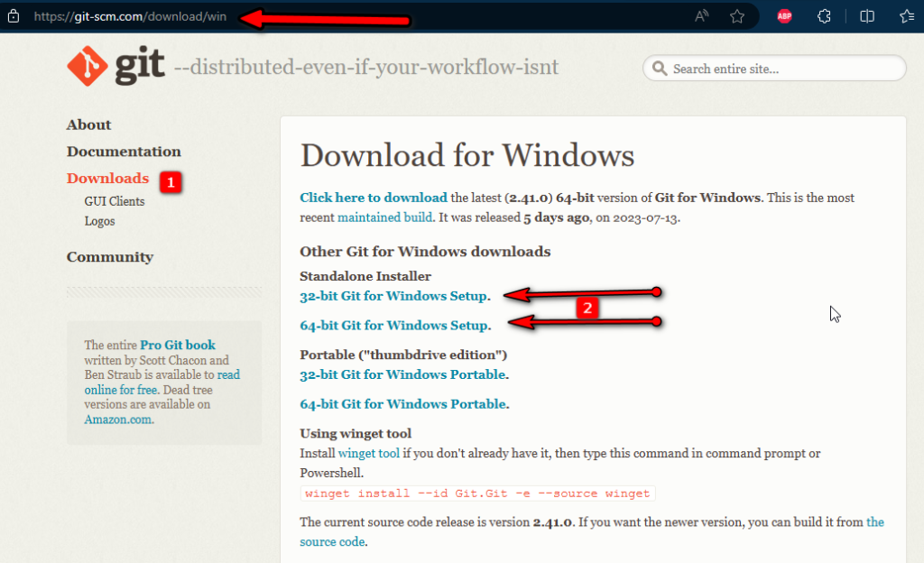Click the winget install command code text
924x563 pixels.
pyautogui.click(x=477, y=494)
